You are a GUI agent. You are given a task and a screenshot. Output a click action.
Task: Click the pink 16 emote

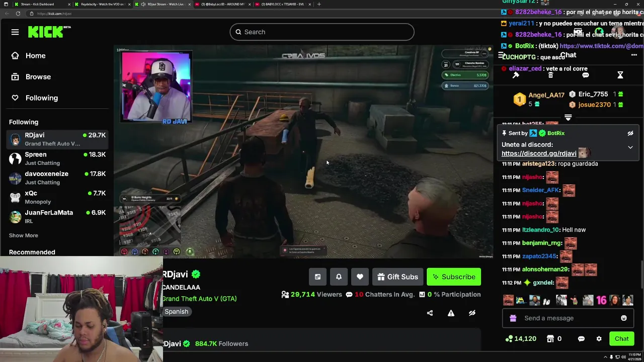(x=601, y=301)
